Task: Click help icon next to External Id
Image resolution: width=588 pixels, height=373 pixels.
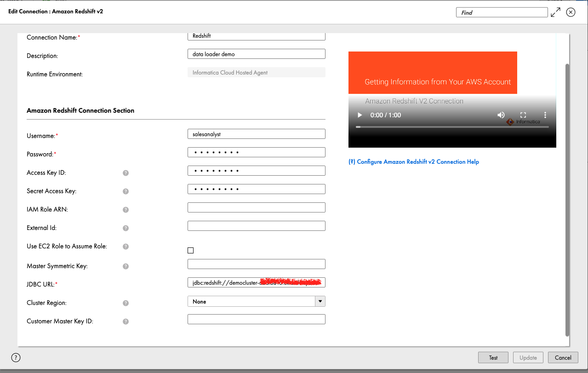Action: pos(126,228)
